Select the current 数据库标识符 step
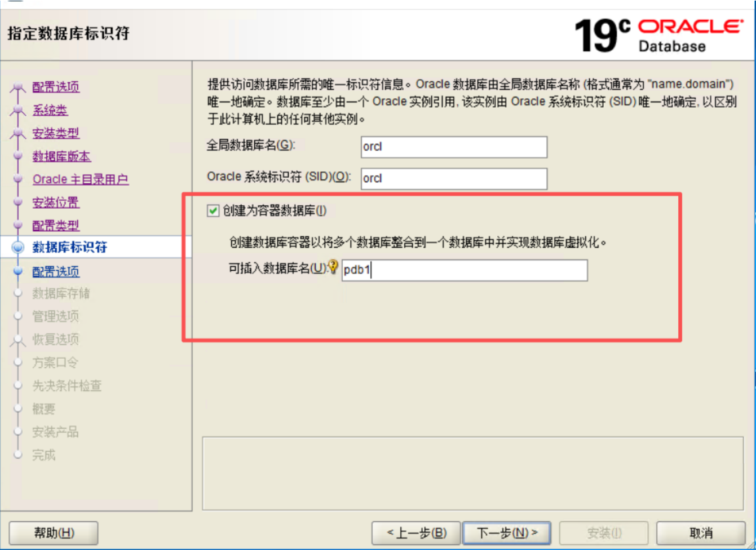This screenshot has height=550, width=756. coord(70,247)
